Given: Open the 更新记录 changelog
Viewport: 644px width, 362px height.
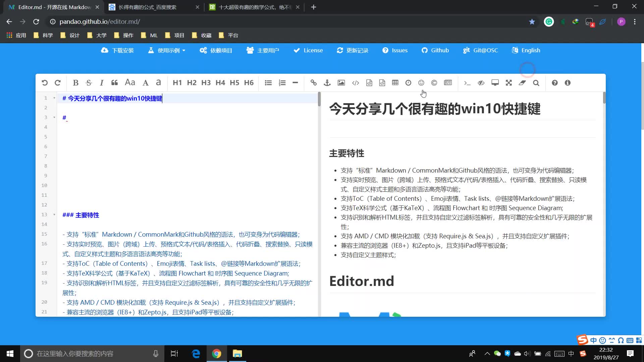Looking at the screenshot, I should click(353, 50).
